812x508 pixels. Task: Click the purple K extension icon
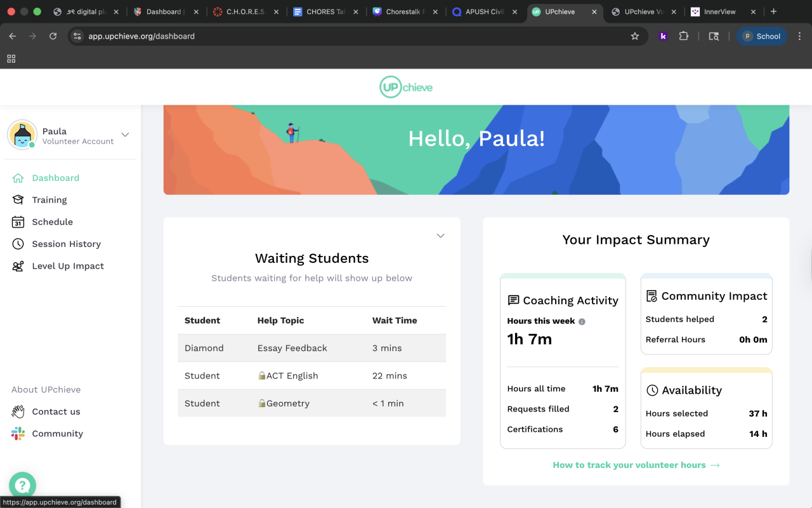[663, 36]
